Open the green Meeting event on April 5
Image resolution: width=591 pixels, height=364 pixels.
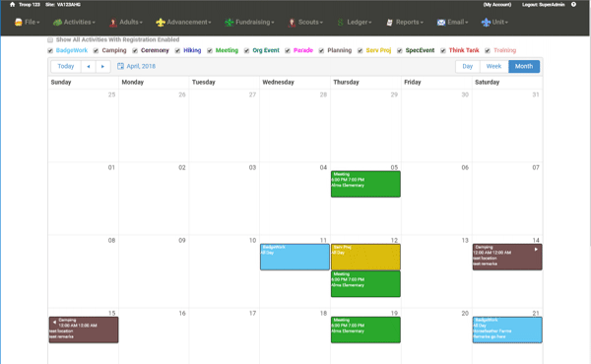(365, 184)
